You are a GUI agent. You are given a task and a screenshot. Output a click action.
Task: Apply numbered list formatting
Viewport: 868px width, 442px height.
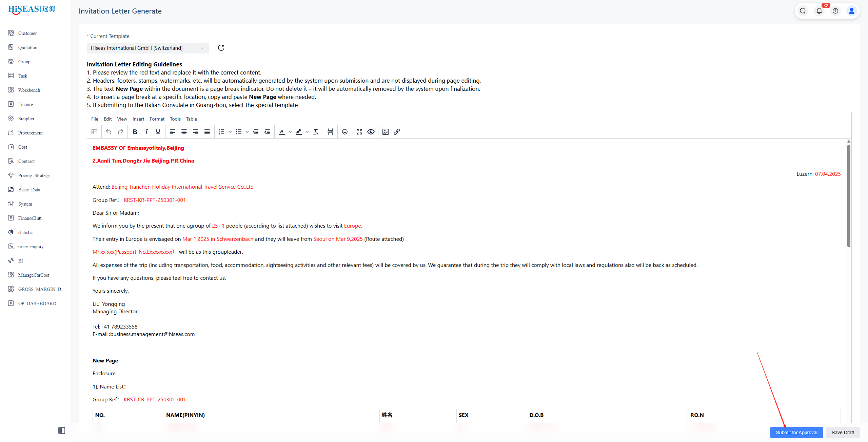pos(222,132)
